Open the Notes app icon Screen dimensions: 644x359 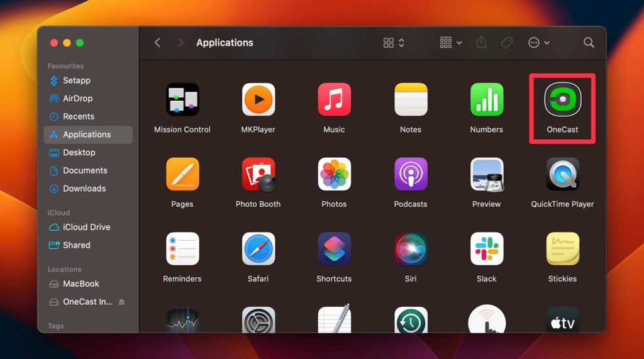tap(411, 99)
